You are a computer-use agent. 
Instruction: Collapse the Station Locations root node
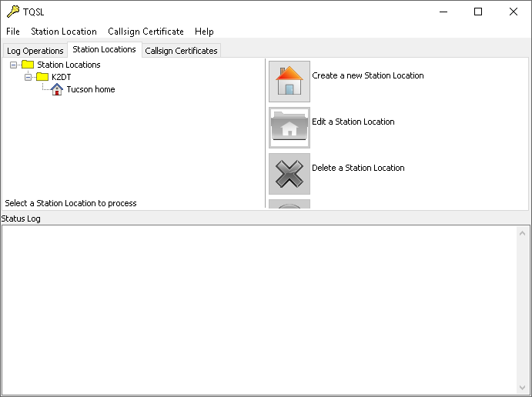click(x=13, y=65)
